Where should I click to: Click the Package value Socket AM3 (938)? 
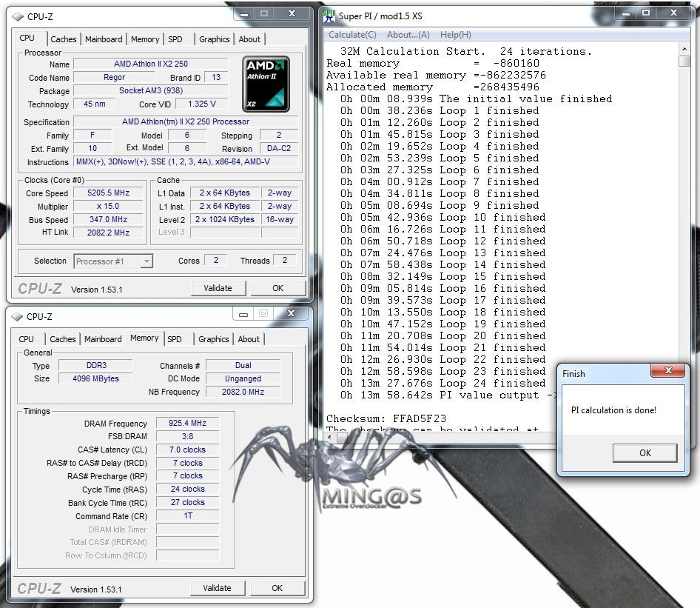click(x=151, y=90)
